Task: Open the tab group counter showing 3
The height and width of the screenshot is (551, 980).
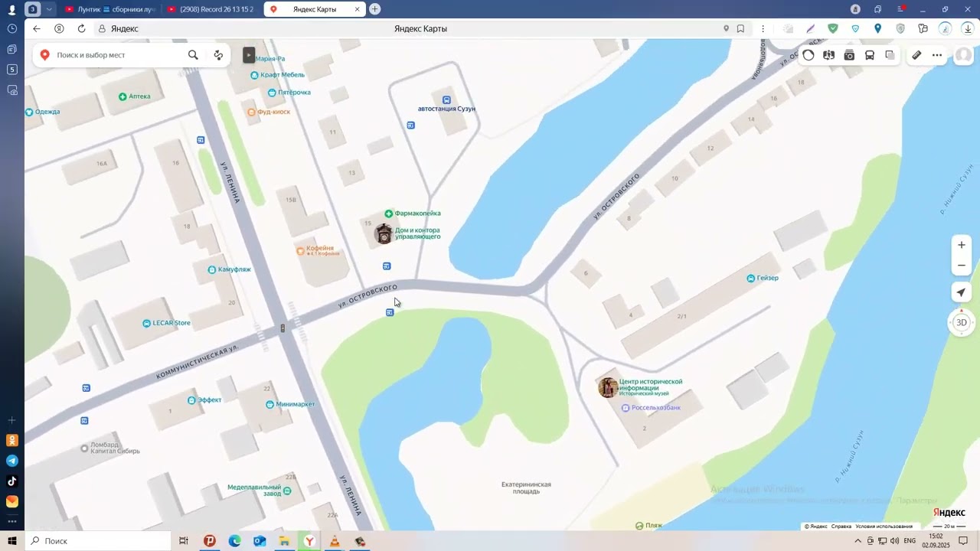Action: pos(33,9)
